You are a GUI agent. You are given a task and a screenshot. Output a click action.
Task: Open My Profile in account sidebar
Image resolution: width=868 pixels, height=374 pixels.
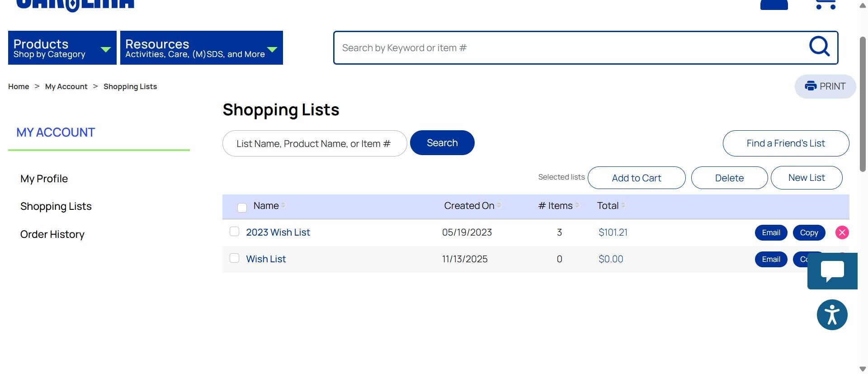44,179
